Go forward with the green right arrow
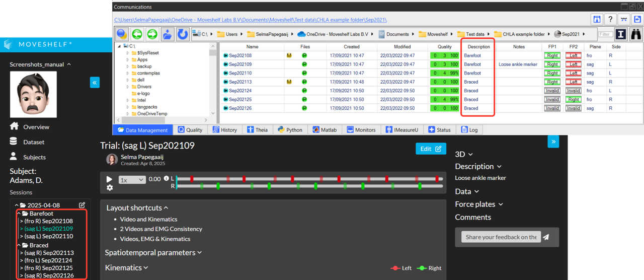The width and height of the screenshot is (644, 280). [152, 34]
